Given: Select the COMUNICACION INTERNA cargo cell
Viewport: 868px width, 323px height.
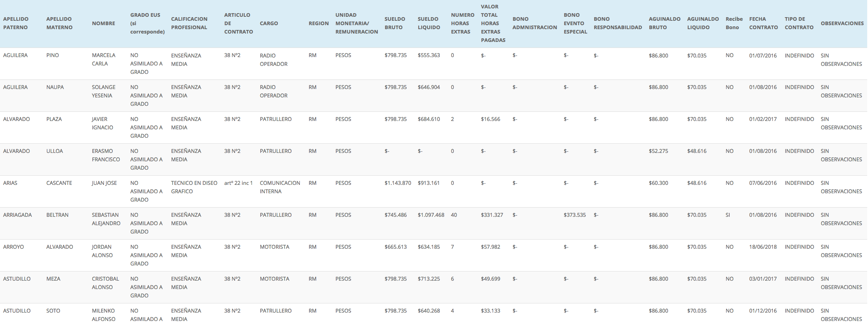Looking at the screenshot, I should pyautogui.click(x=279, y=187).
